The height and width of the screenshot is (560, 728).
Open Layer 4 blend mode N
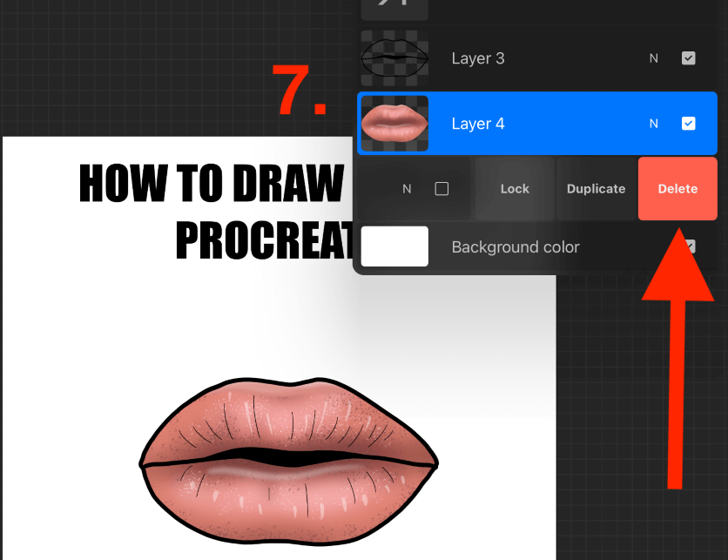click(x=654, y=124)
